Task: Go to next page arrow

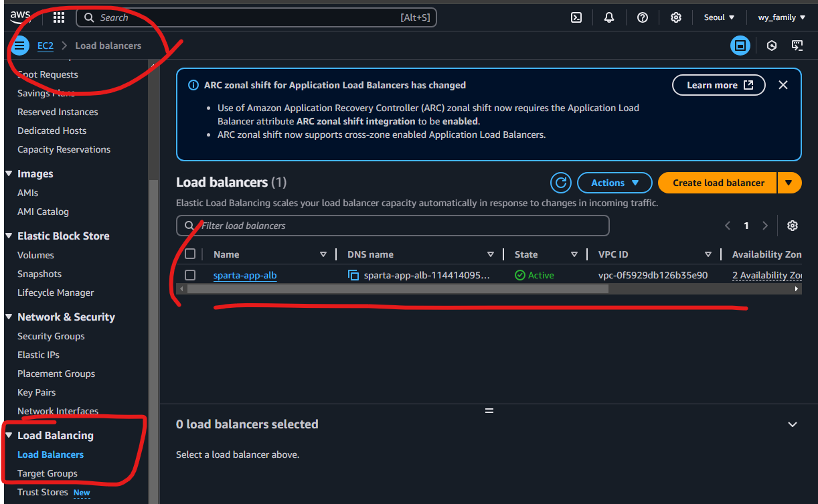Action: 765,226
